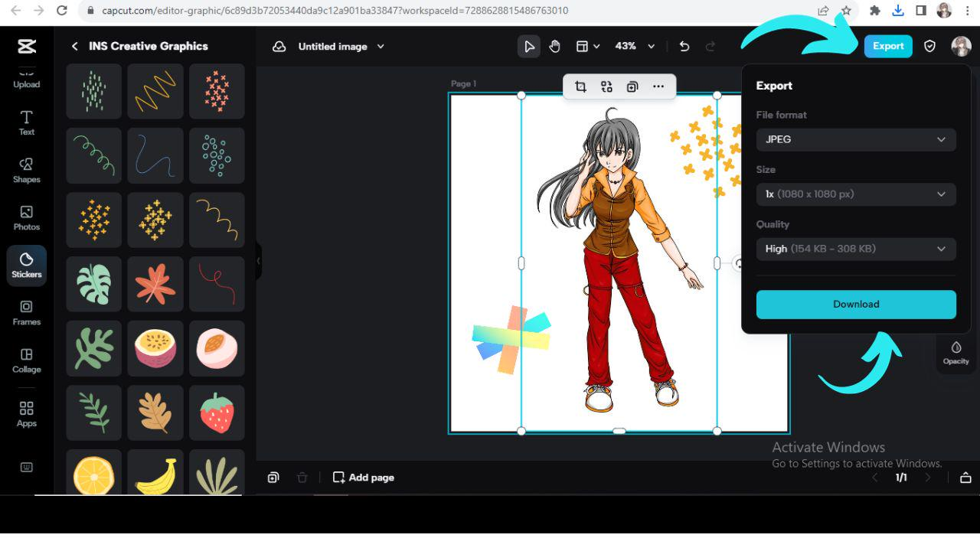The height and width of the screenshot is (551, 980).
Task: Add the strawberry sticker
Action: point(217,412)
